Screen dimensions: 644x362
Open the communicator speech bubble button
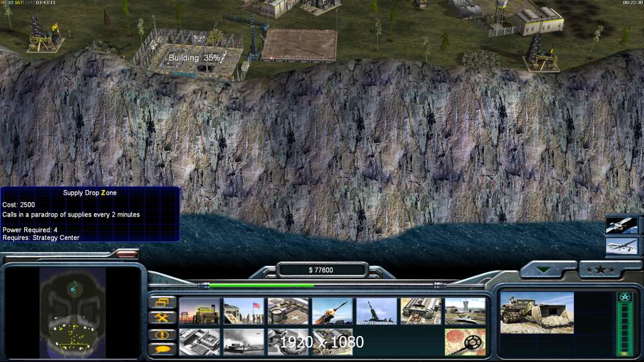163,349
